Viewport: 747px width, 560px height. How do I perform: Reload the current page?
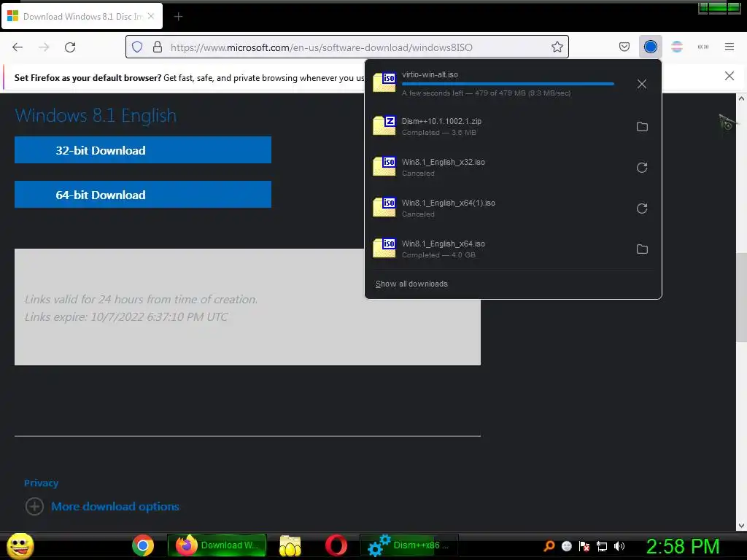(x=70, y=47)
